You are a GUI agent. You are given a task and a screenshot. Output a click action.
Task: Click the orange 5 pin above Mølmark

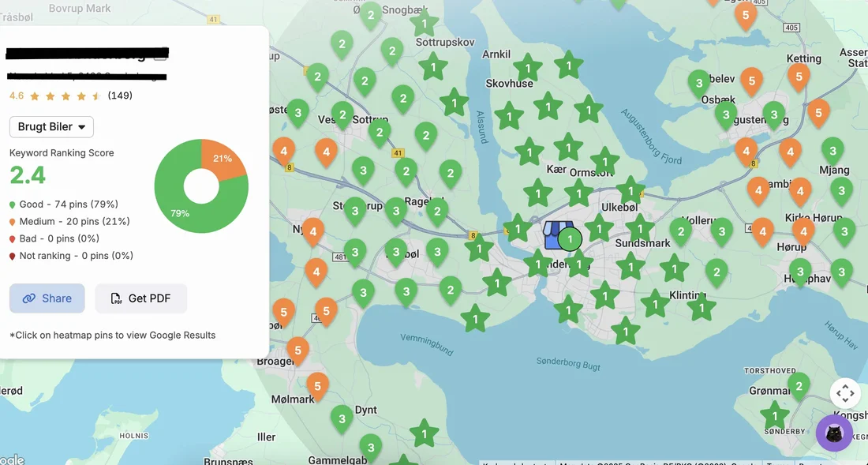[317, 386]
